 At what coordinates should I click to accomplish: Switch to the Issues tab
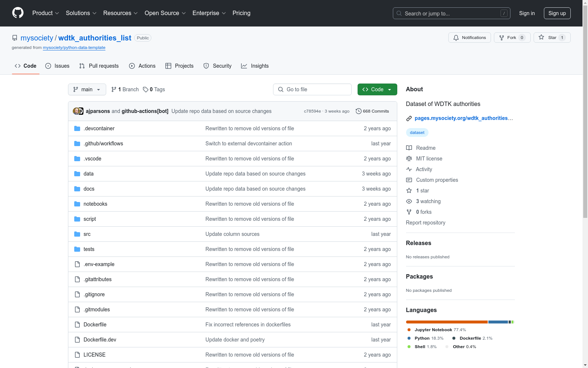pos(57,66)
